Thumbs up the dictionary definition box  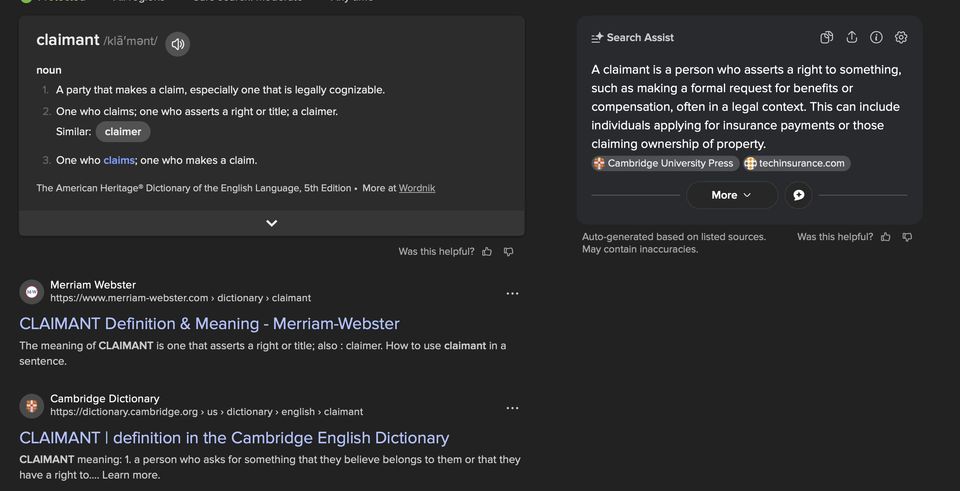[x=487, y=252]
